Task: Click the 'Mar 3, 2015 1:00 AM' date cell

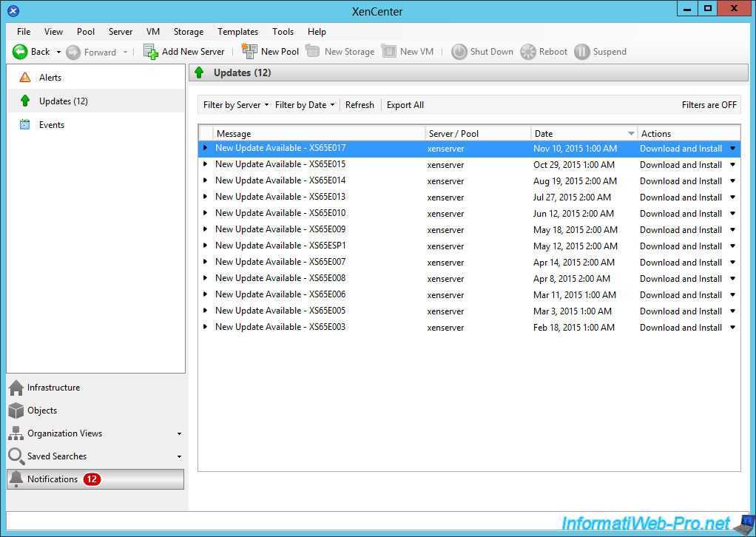Action: (573, 311)
